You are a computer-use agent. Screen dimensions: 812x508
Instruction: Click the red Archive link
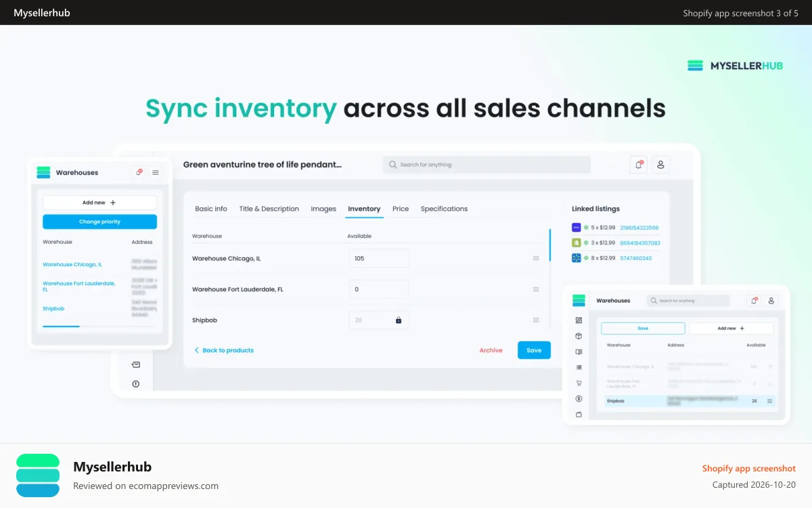(491, 350)
